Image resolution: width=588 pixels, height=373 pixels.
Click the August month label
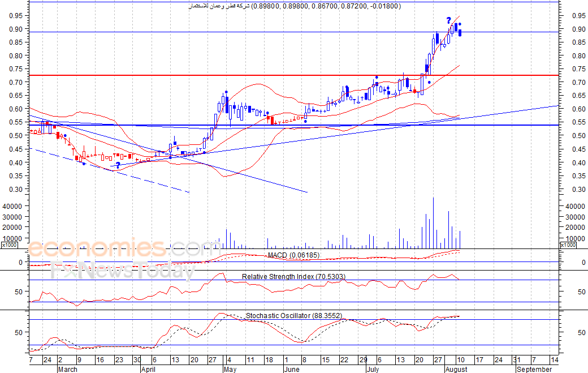coord(456,369)
